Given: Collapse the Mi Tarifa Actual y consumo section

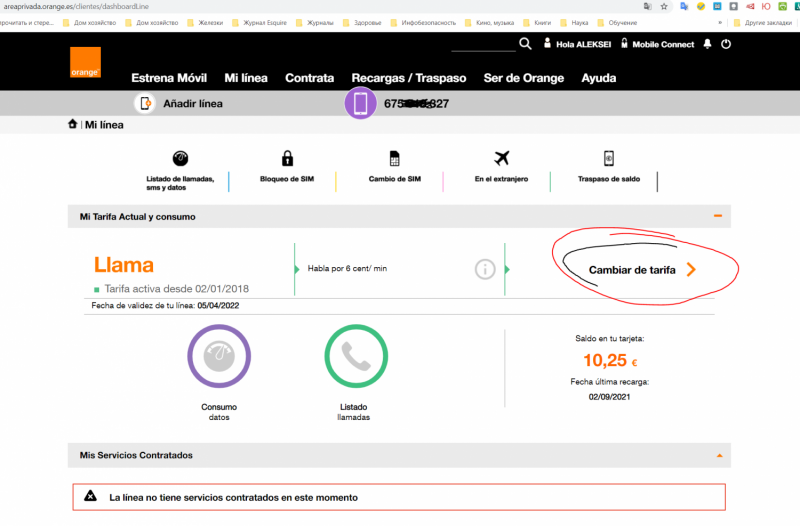Looking at the screenshot, I should (717, 216).
